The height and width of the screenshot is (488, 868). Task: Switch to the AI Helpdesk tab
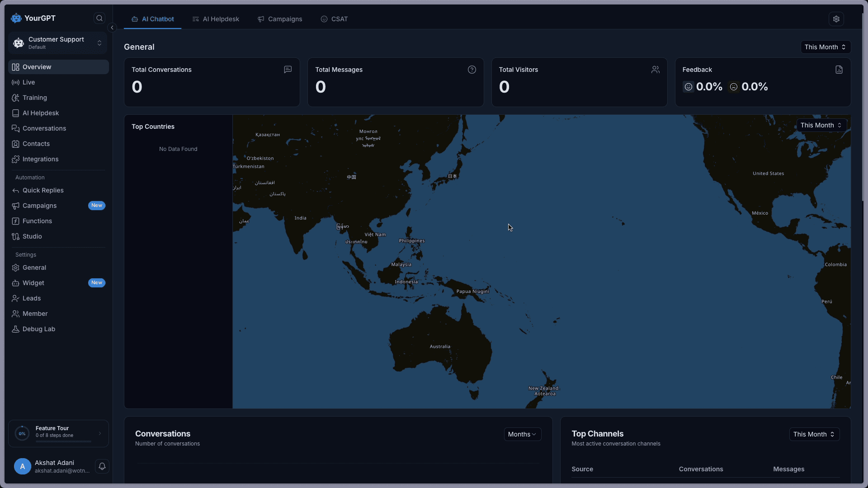[216, 19]
